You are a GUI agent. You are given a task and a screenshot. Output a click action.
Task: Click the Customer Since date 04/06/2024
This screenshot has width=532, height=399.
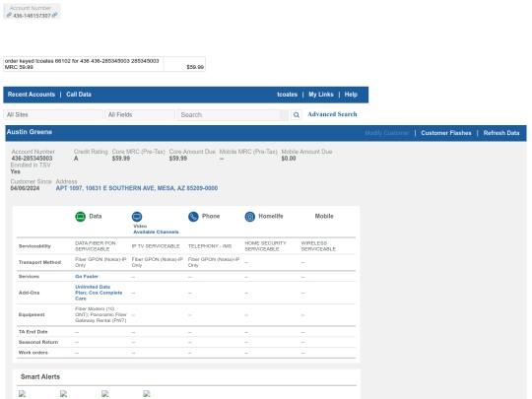tap(25, 188)
